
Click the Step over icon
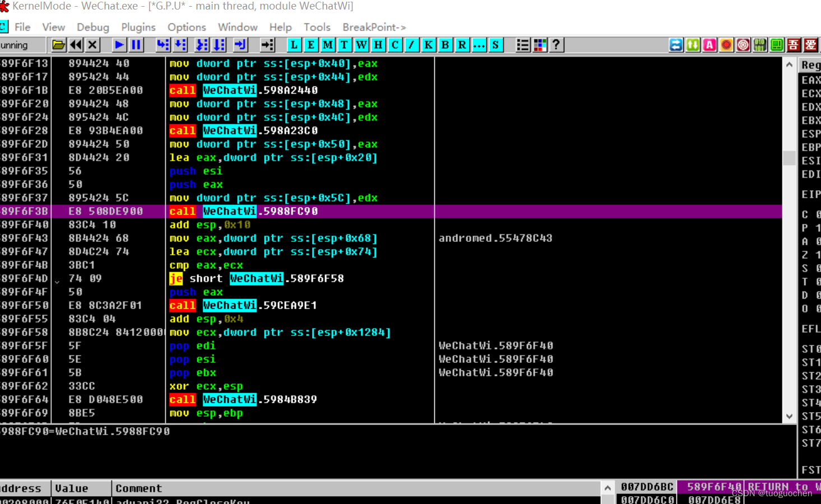pyautogui.click(x=180, y=45)
